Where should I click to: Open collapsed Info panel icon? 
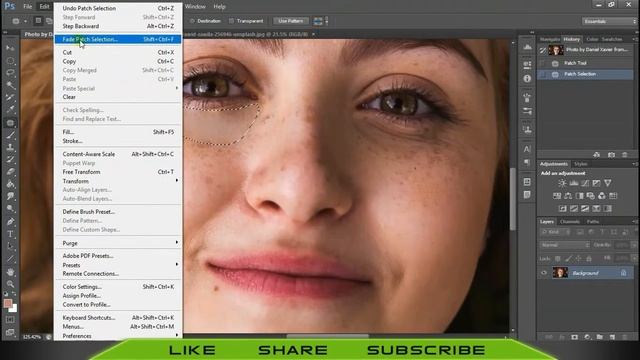coord(527,78)
